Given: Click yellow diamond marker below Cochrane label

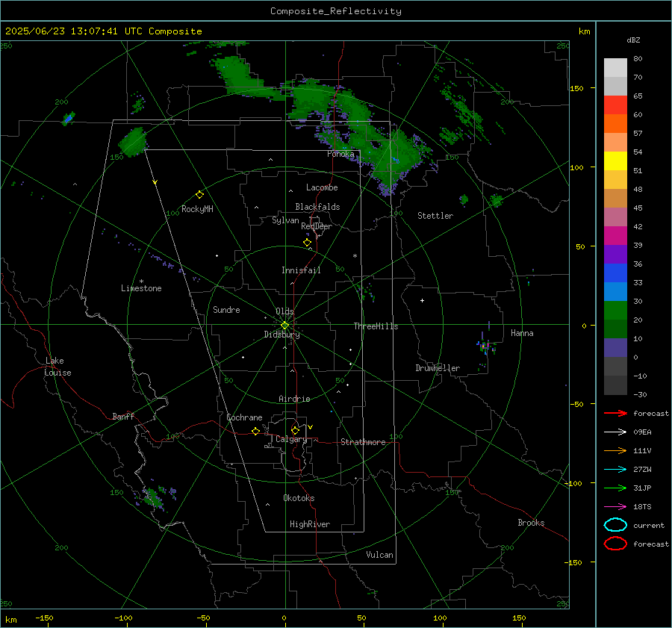Looking at the screenshot, I should coord(256,431).
